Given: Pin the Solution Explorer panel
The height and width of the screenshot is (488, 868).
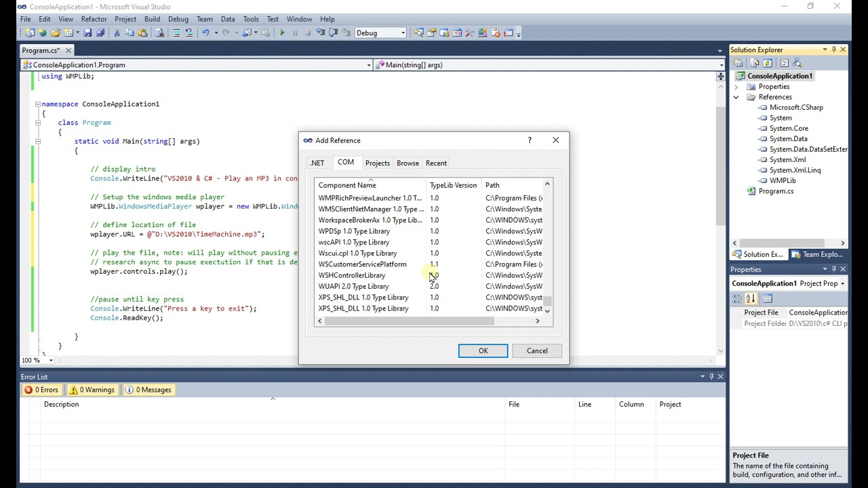Looking at the screenshot, I should [x=833, y=49].
